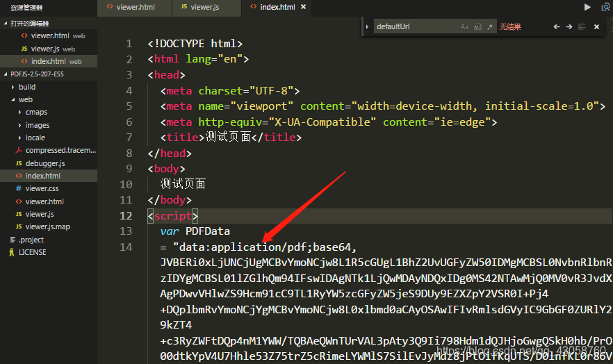Click the CSS hash icon beside viewer.css
The image size is (613, 364).
point(18,188)
